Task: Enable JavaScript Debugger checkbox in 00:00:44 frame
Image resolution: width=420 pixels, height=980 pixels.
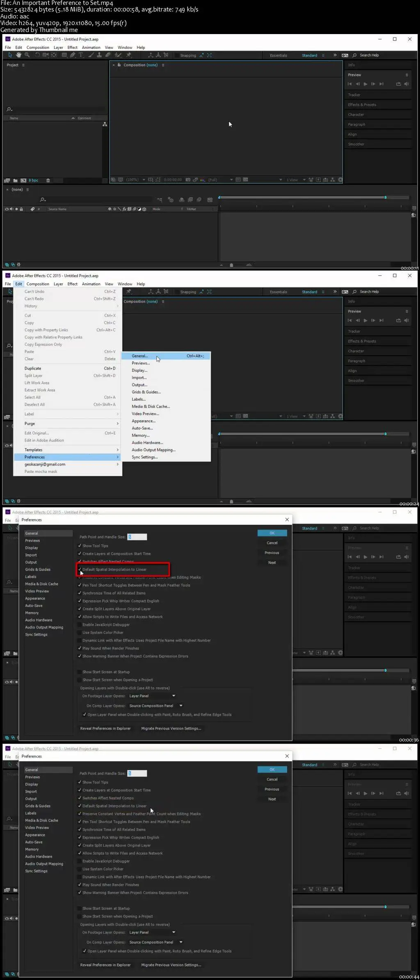Action: [x=80, y=861]
